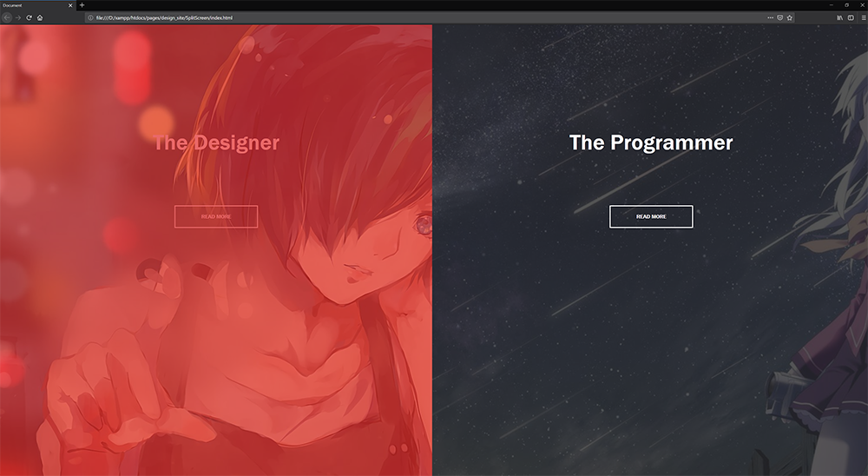Select the Document tab
This screenshot has height=476, width=868.
click(x=37, y=5)
